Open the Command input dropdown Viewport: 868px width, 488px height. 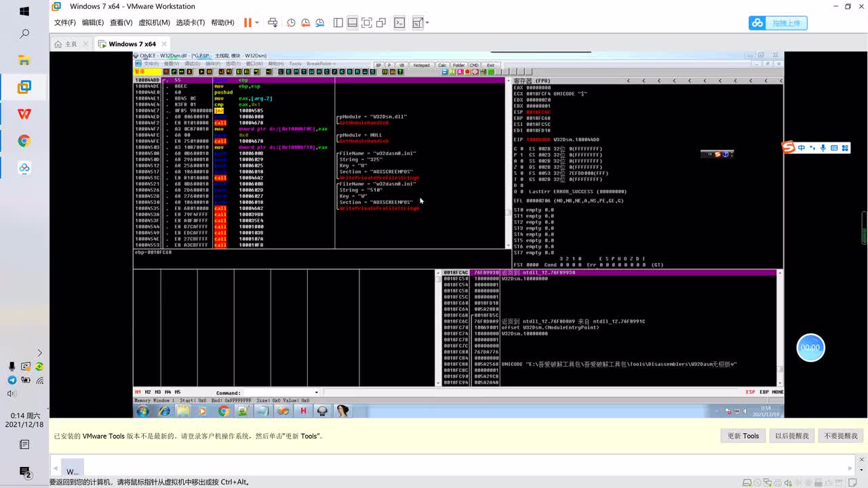[316, 392]
